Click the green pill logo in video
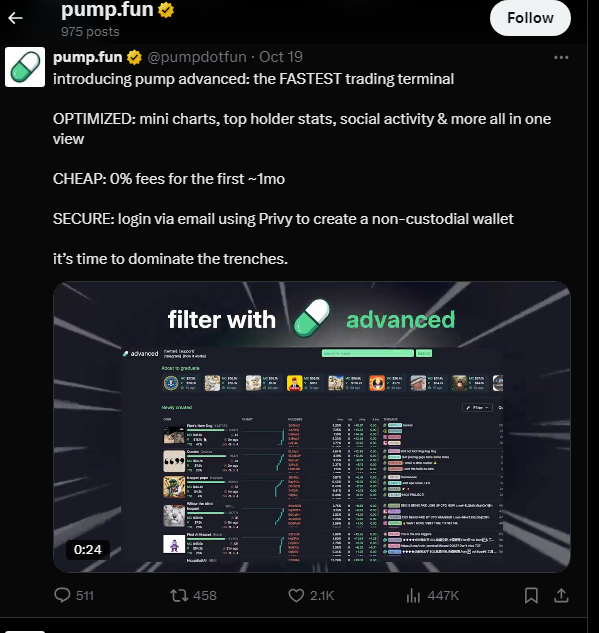Viewport: 599px width, 633px height. 312,318
